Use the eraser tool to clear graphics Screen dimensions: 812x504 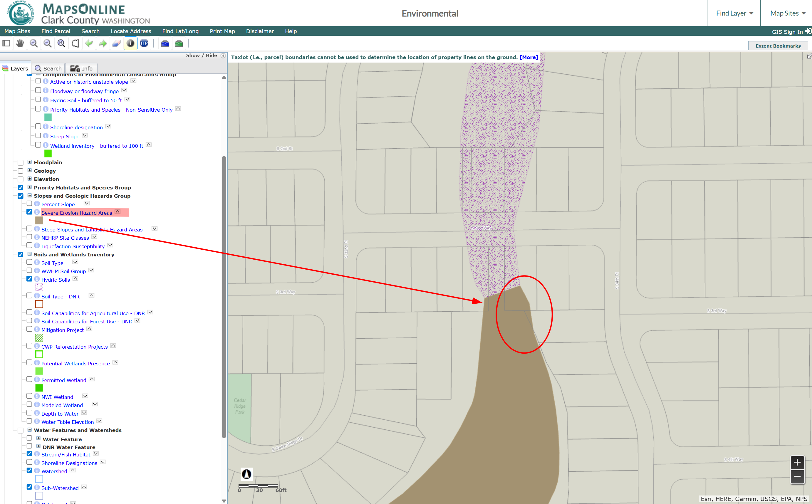[x=116, y=43]
